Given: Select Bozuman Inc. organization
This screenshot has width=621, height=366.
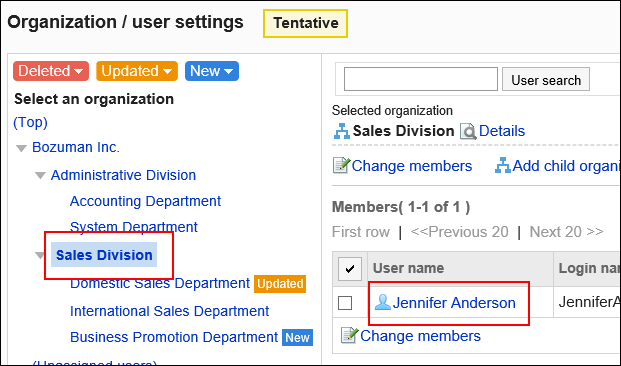Looking at the screenshot, I should point(76,147).
